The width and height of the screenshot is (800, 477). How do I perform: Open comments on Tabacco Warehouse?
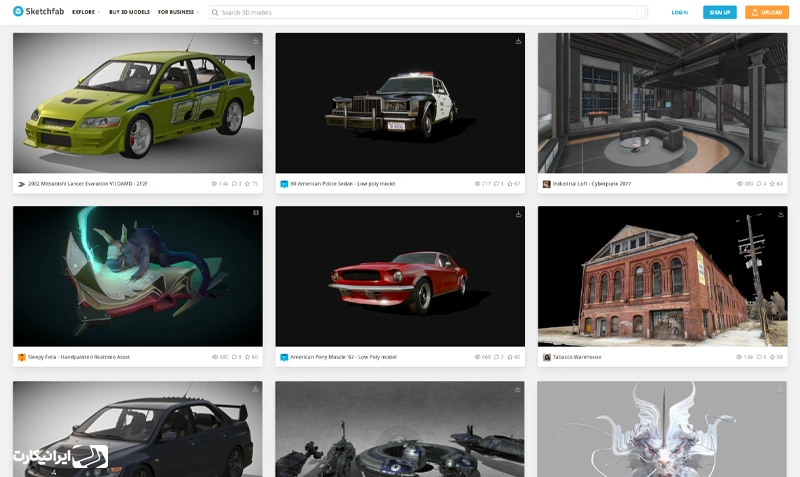point(759,357)
